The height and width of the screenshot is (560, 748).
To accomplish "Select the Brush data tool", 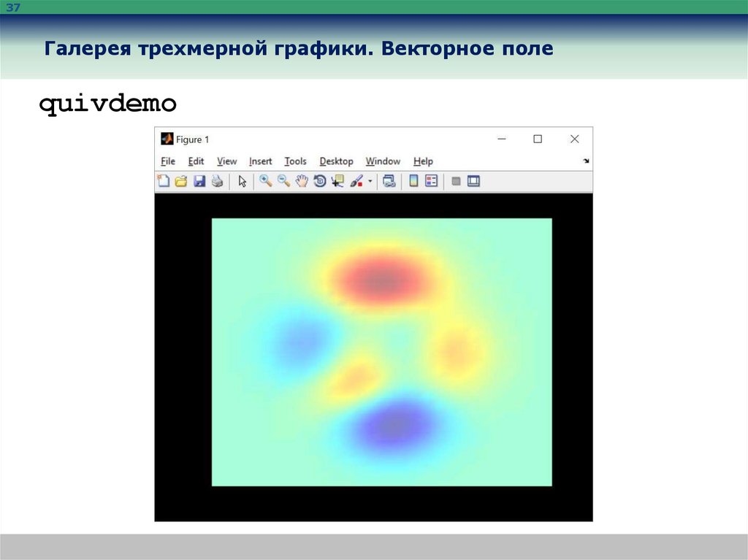I will 356,181.
